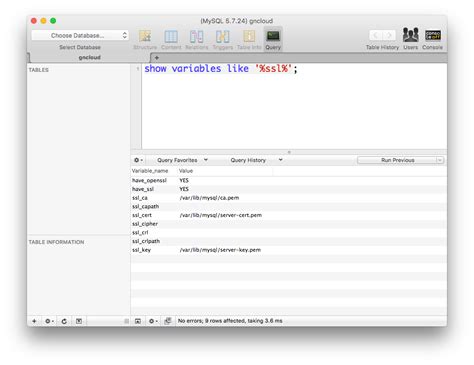Click inside the SQL query editor

(x=294, y=107)
